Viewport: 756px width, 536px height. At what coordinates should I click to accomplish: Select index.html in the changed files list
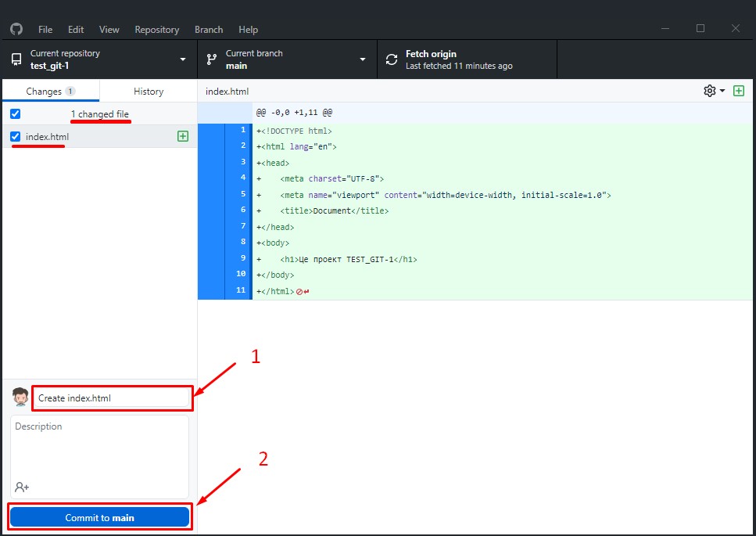tap(100, 136)
